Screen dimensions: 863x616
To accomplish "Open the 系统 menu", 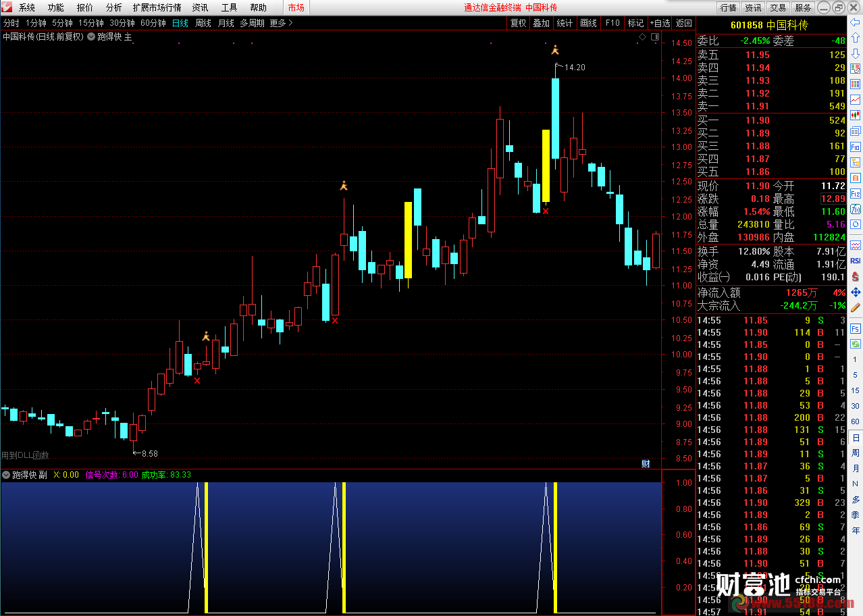I will coord(27,7).
